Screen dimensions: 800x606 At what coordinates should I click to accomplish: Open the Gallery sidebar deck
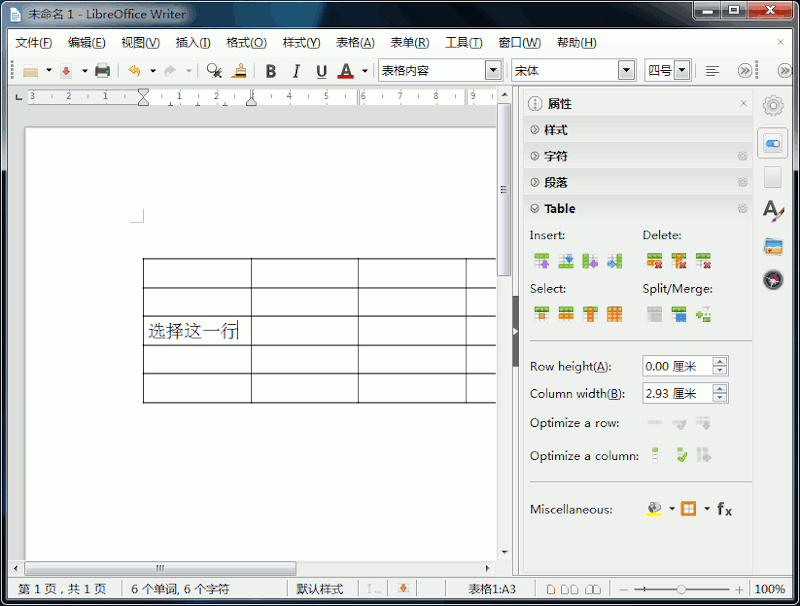[772, 245]
